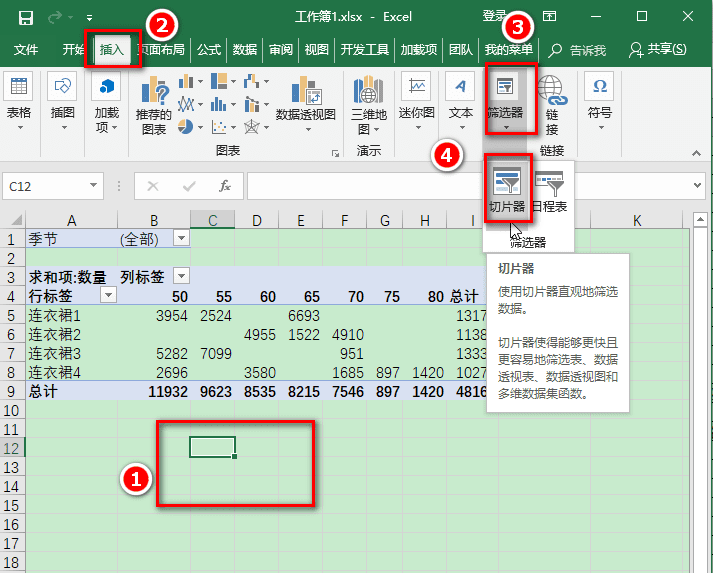Open the 季节 filter dropdown in B1
Image resolution: width=713 pixels, height=573 pixels.
click(181, 238)
